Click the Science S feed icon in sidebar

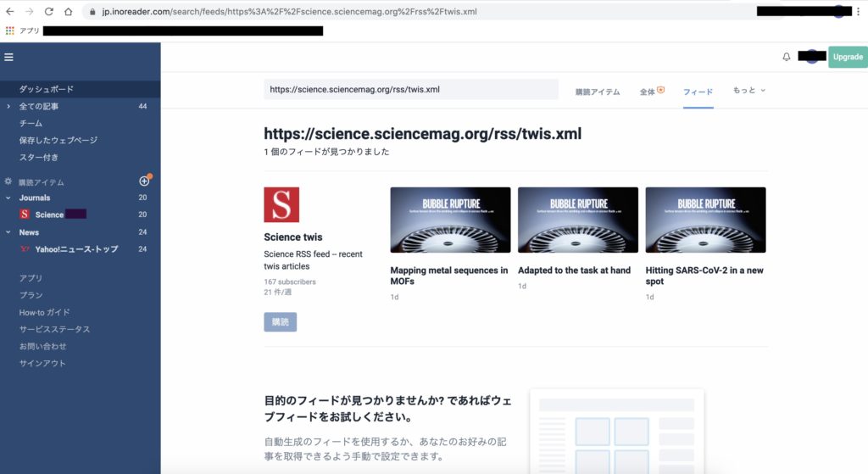25,214
